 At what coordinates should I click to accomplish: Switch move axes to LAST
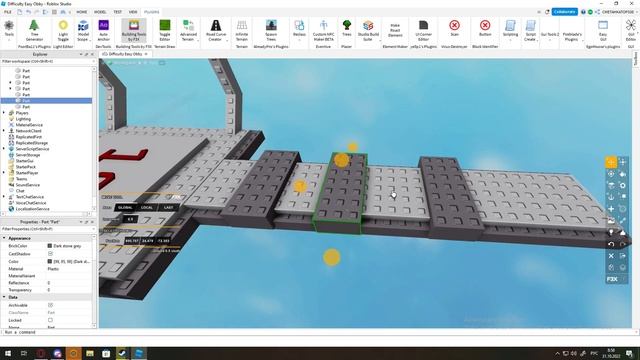168,207
